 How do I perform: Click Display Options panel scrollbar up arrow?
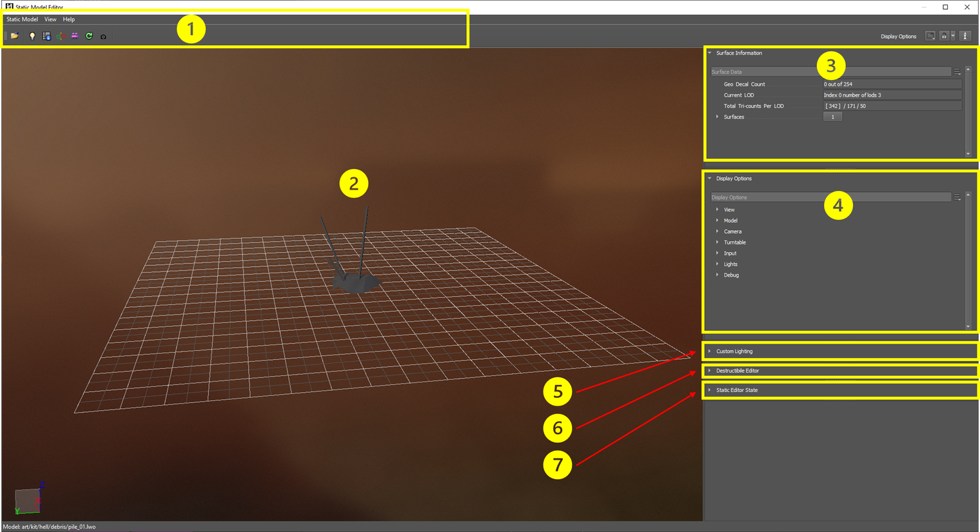[968, 195]
